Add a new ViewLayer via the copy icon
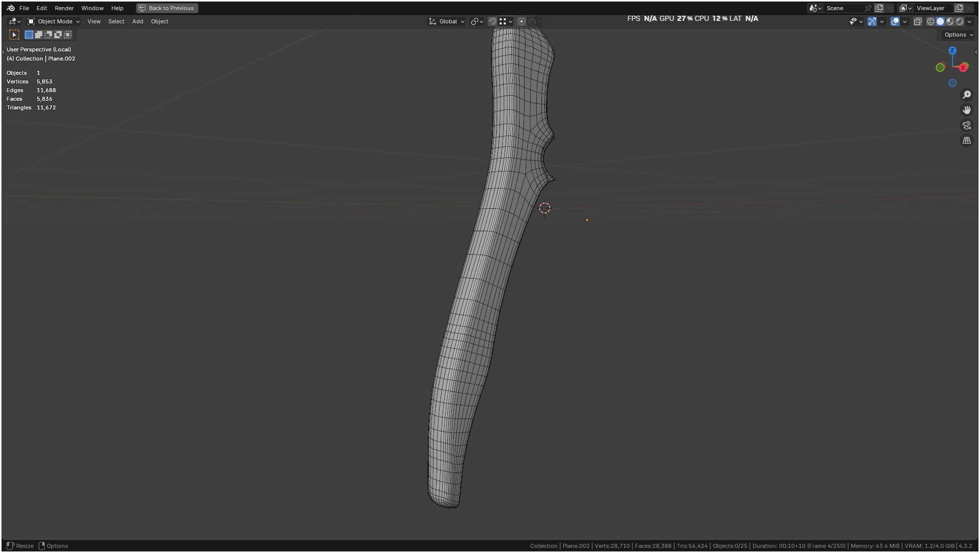 click(x=959, y=8)
